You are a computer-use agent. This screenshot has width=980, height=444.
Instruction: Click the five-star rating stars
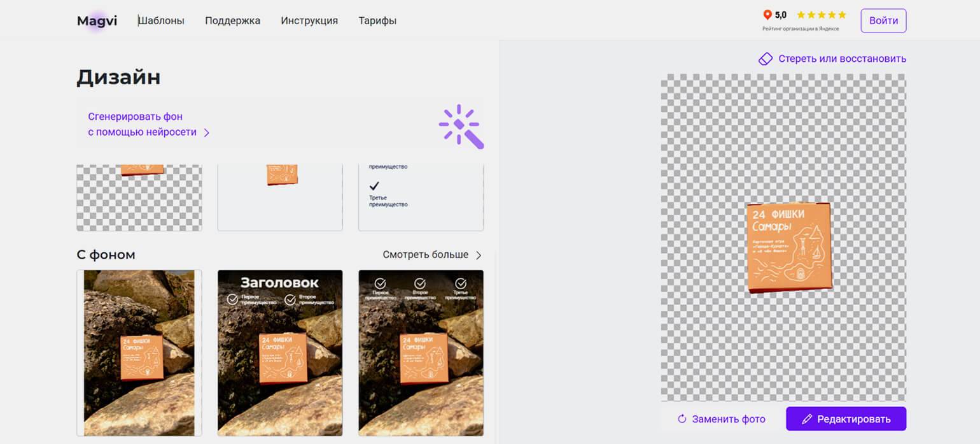point(821,15)
